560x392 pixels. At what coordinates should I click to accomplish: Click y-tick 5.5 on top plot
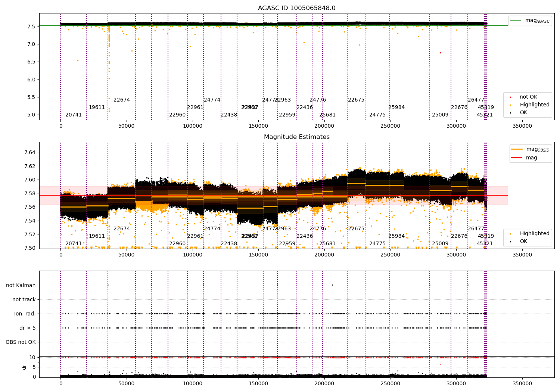[31, 97]
